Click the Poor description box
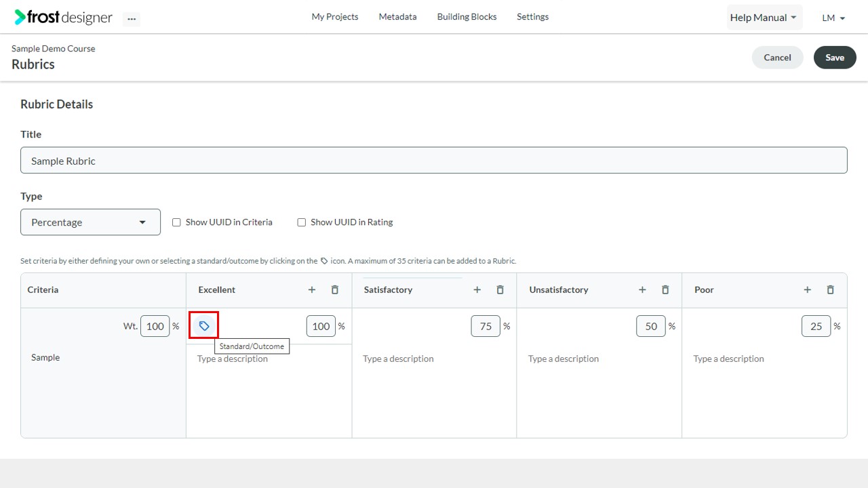The height and width of the screenshot is (488, 868). pos(764,390)
